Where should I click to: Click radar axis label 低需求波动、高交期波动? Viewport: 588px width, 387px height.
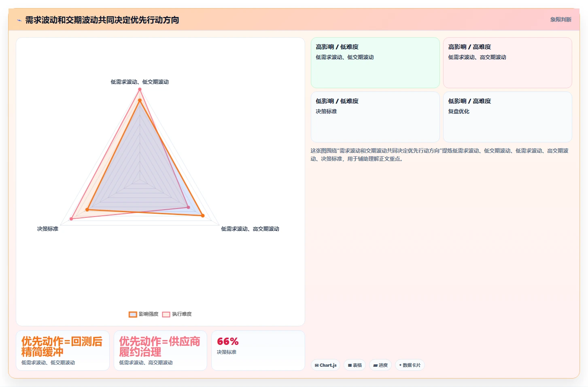point(250,229)
